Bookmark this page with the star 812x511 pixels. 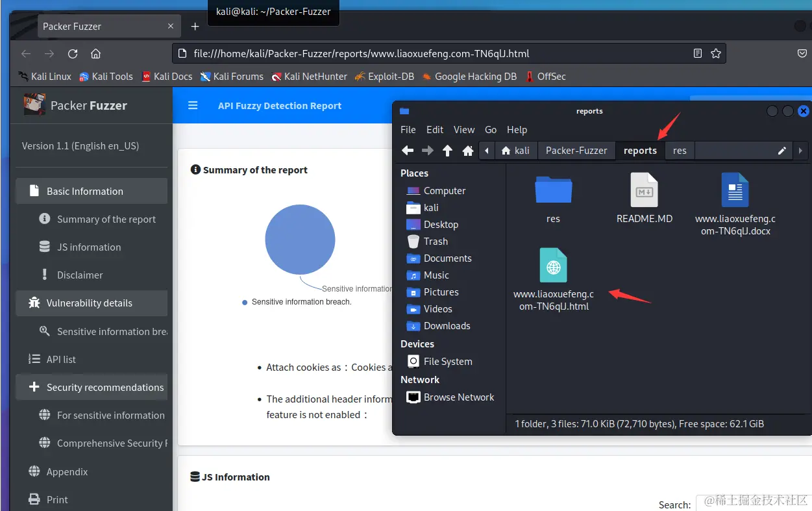click(x=716, y=54)
